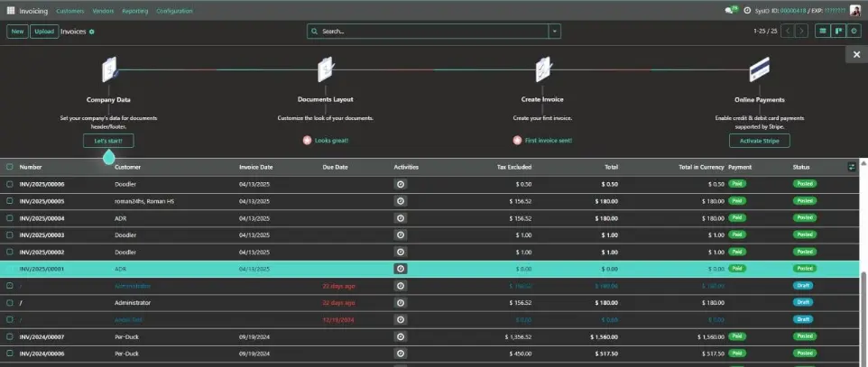Open the Customers menu
Screen dimensions: 868x367
[69, 11]
